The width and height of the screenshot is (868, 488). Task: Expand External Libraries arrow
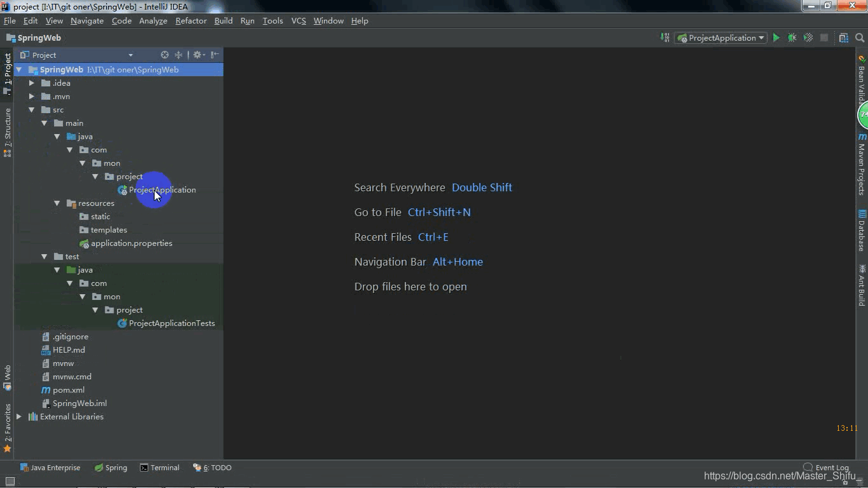pos(19,417)
